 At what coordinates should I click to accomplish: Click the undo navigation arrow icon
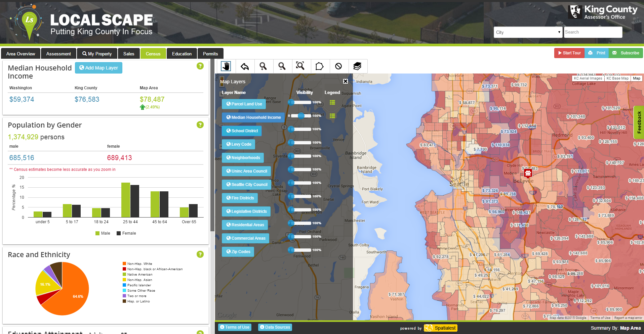pyautogui.click(x=245, y=66)
